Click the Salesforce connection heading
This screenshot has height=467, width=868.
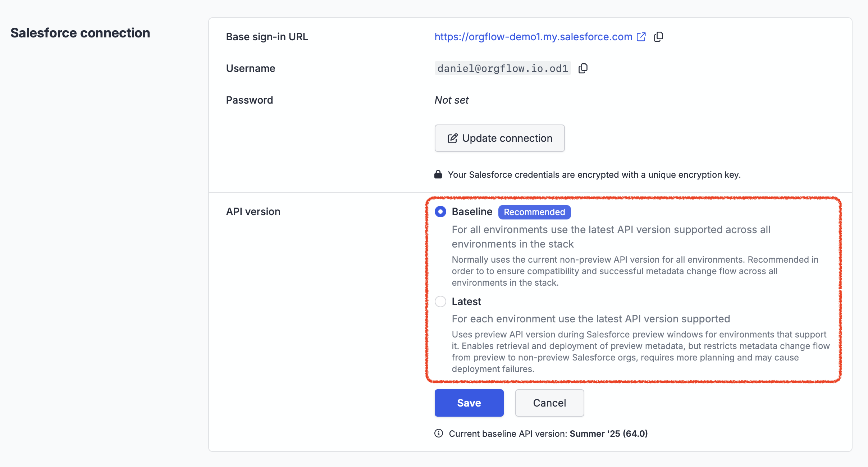(80, 33)
